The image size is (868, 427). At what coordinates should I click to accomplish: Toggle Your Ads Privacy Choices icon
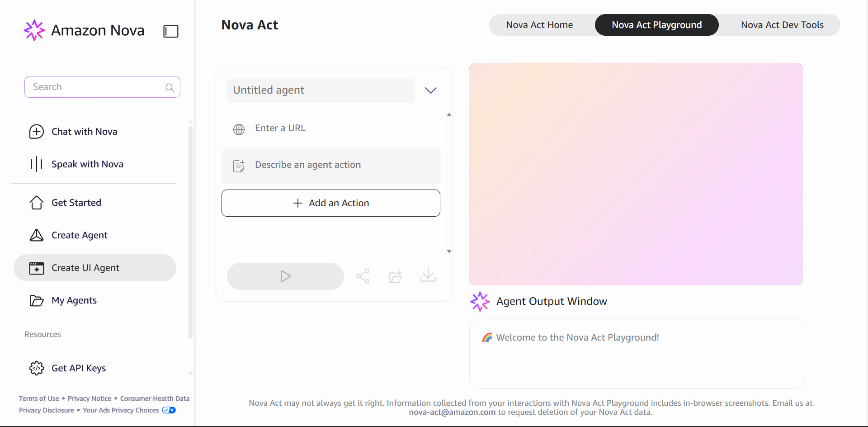[x=169, y=410]
